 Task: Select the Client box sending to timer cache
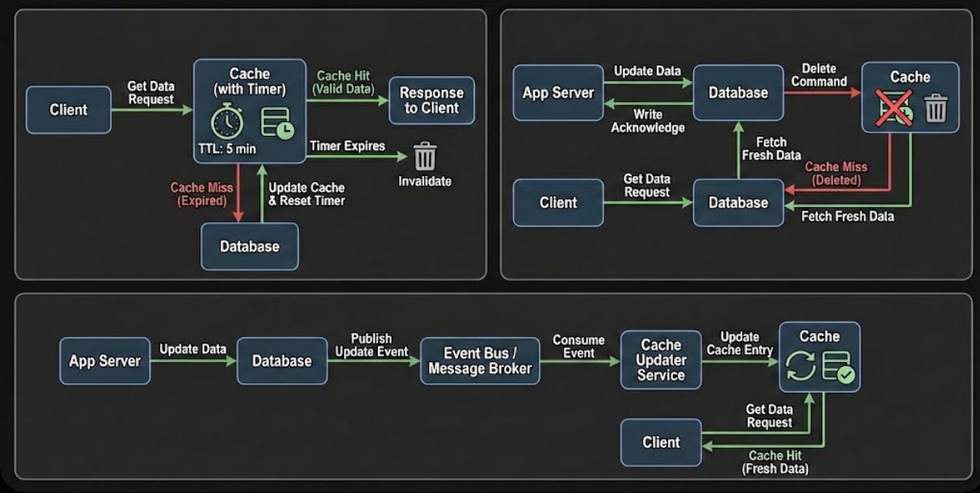click(x=69, y=110)
